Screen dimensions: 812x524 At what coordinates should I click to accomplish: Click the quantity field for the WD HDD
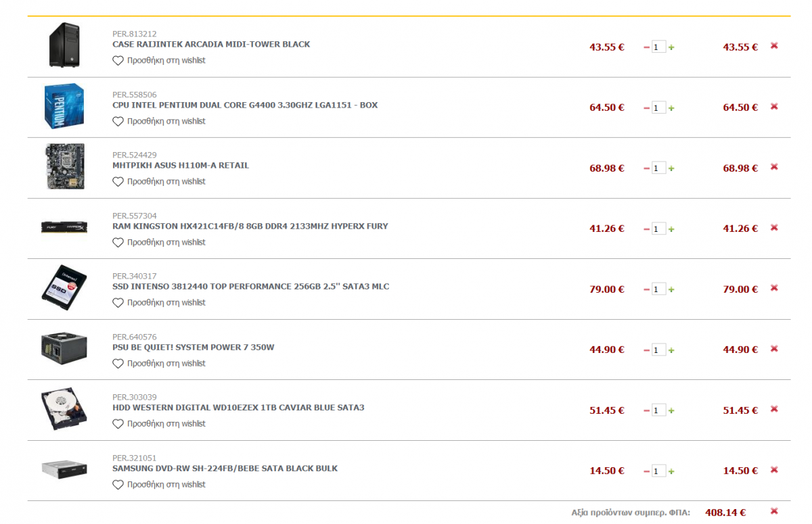click(659, 410)
